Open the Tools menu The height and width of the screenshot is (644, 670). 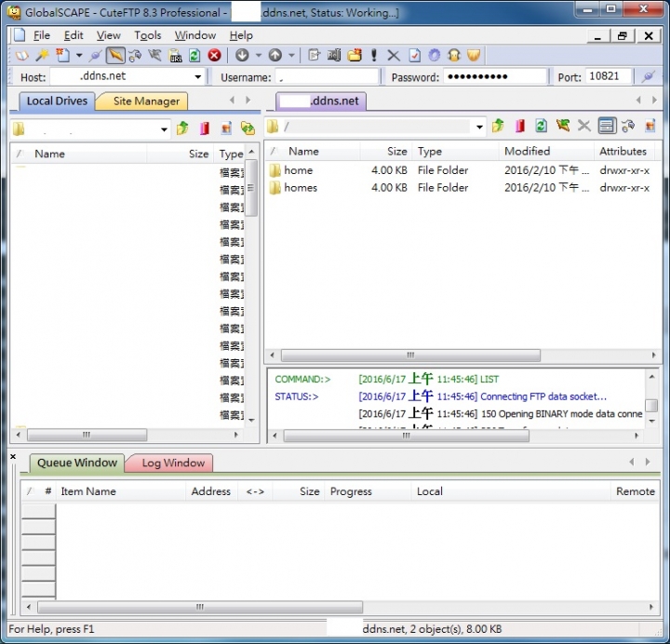[x=147, y=35]
